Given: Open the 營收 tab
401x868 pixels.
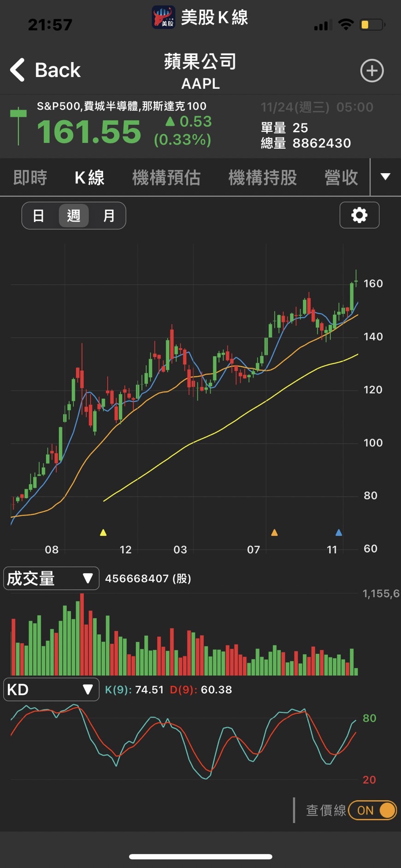Looking at the screenshot, I should (341, 177).
